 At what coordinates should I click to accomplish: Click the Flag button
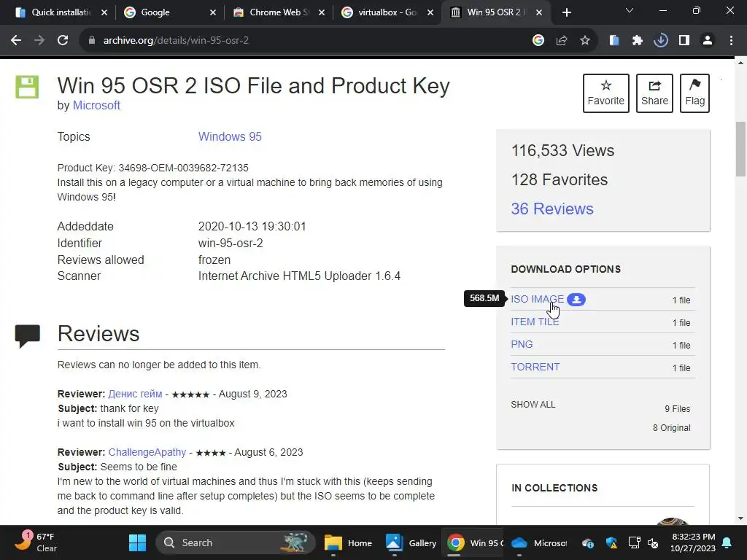[695, 93]
